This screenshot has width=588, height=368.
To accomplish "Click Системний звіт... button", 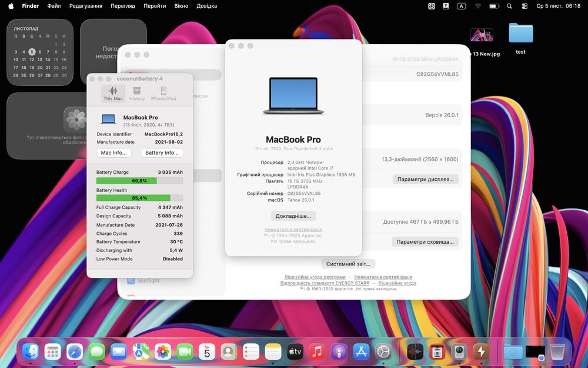I will [348, 264].
